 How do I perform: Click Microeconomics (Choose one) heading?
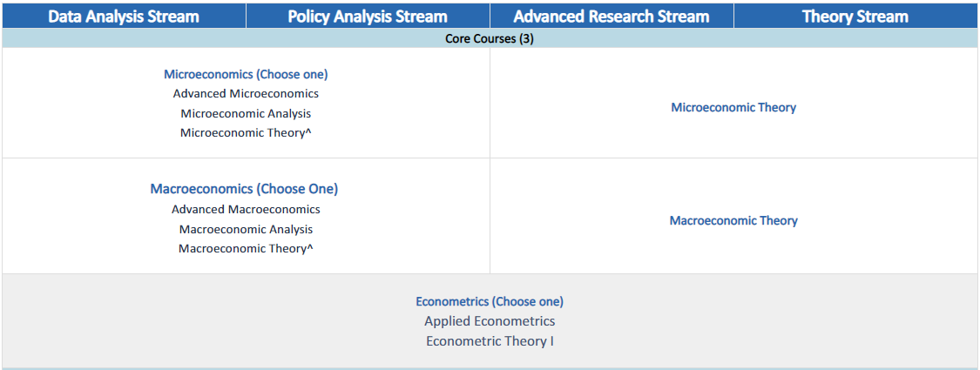246,74
